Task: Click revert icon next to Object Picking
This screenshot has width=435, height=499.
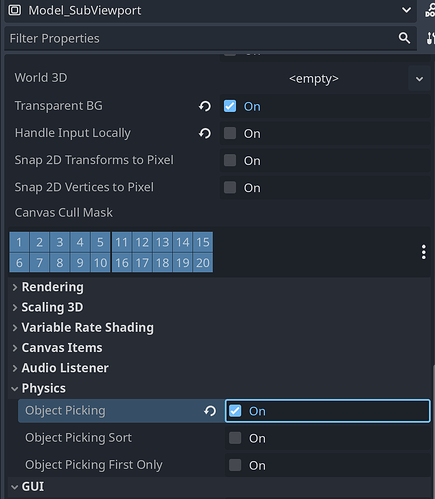Action: (x=210, y=411)
